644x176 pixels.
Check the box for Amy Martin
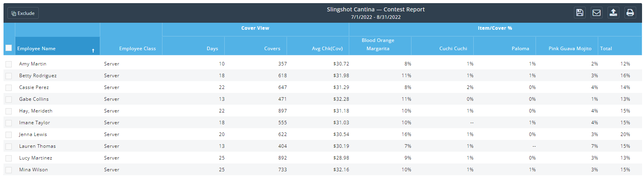(x=9, y=64)
